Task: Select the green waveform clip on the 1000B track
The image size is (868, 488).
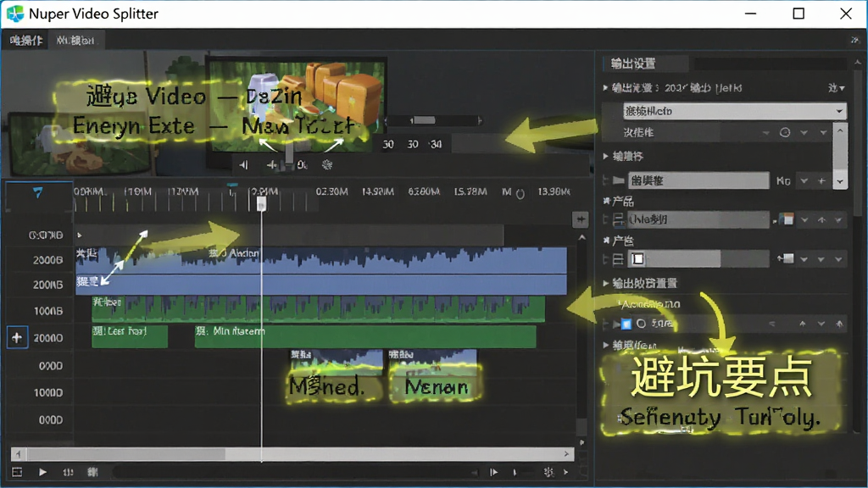Action: 319,308
